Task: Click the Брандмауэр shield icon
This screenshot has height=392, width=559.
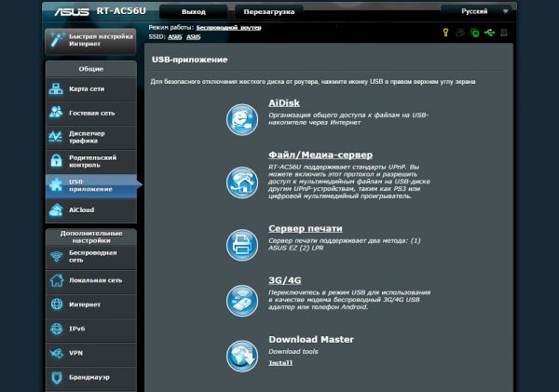Action: click(57, 377)
